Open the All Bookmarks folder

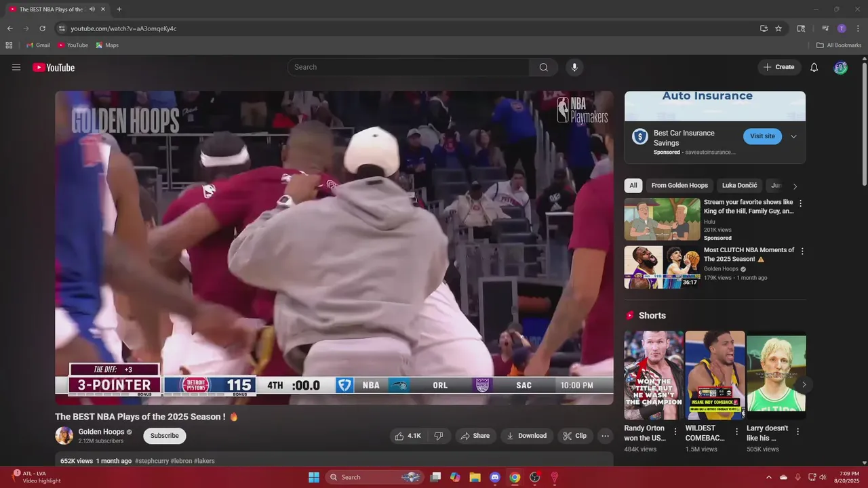[x=839, y=45]
